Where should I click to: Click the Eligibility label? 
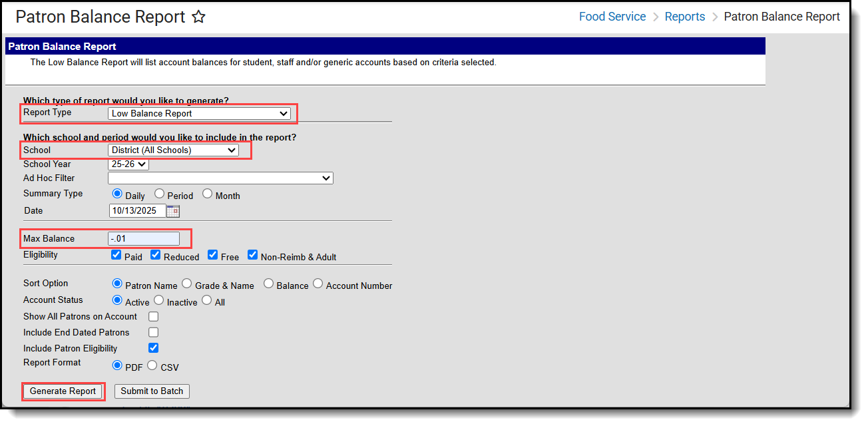(x=41, y=255)
